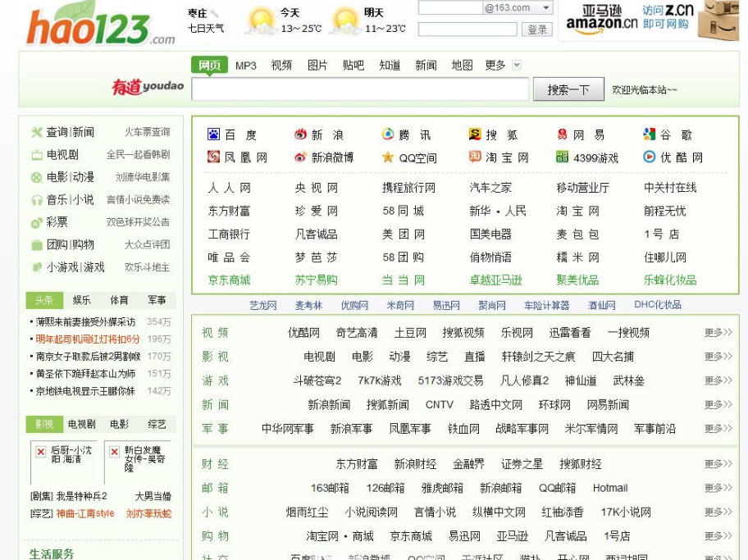The image size is (748, 560).
Task: Open the 神曲-江南style link
Action: click(85, 514)
